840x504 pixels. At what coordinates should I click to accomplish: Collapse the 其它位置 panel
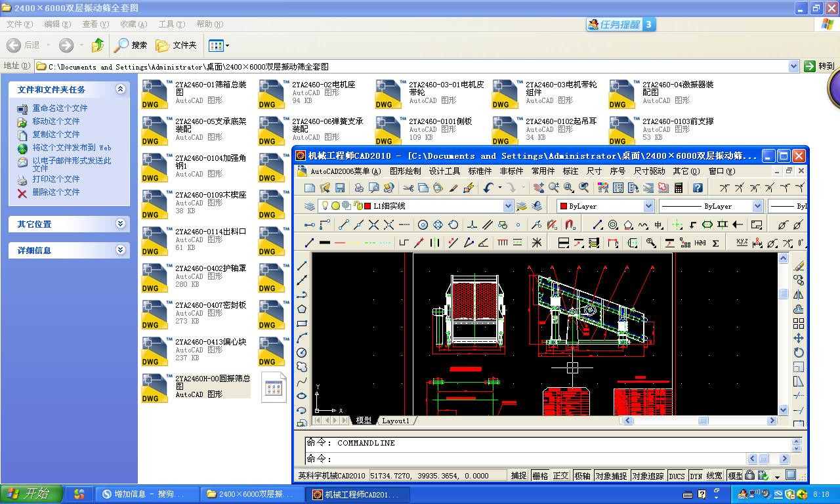point(120,224)
